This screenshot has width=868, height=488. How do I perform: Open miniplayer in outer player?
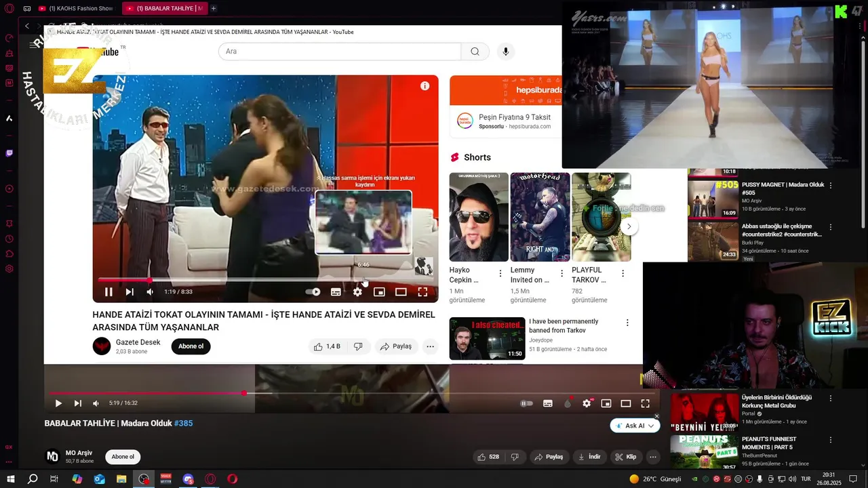(606, 403)
